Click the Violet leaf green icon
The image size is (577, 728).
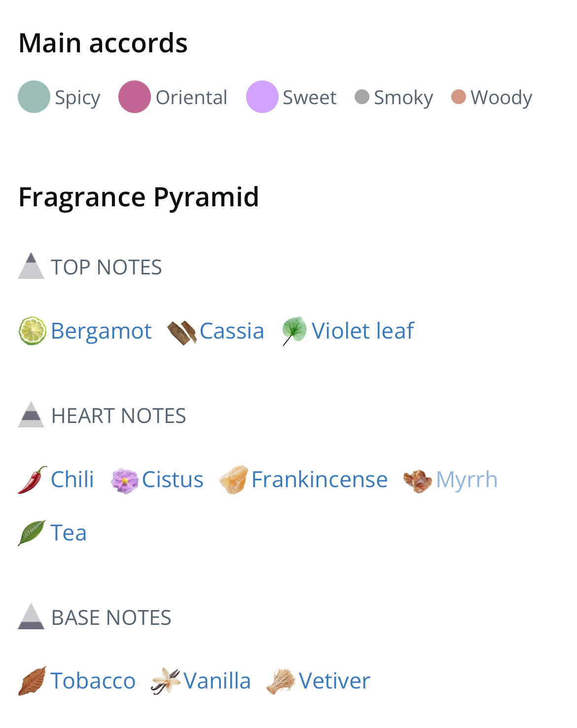(294, 331)
